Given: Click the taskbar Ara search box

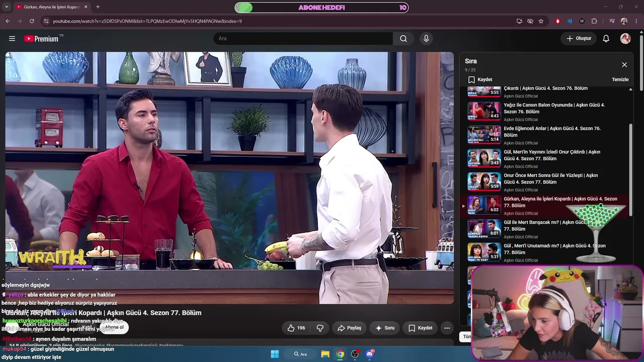Looking at the screenshot, I should coord(300,354).
